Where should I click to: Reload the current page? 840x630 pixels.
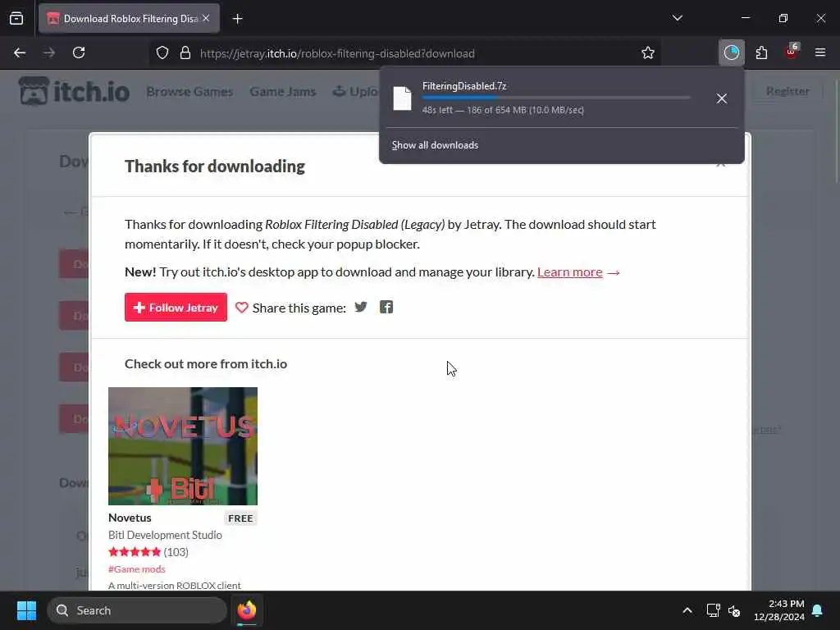coord(79,52)
